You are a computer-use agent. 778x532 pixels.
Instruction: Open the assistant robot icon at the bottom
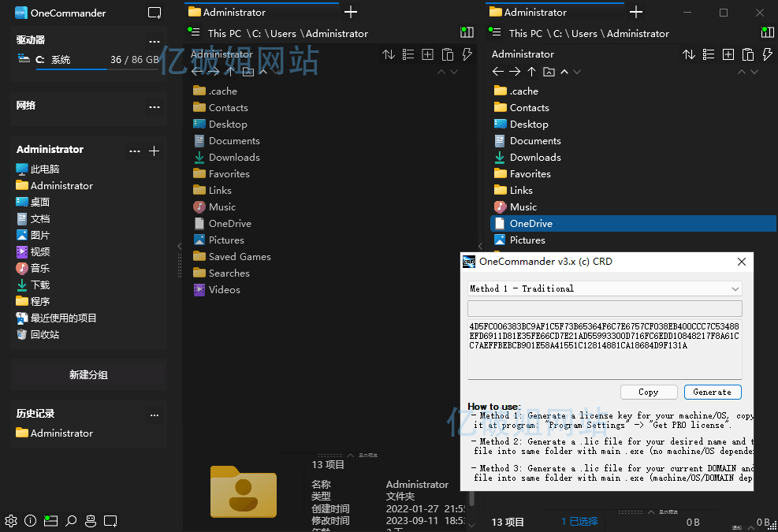pos(90,521)
